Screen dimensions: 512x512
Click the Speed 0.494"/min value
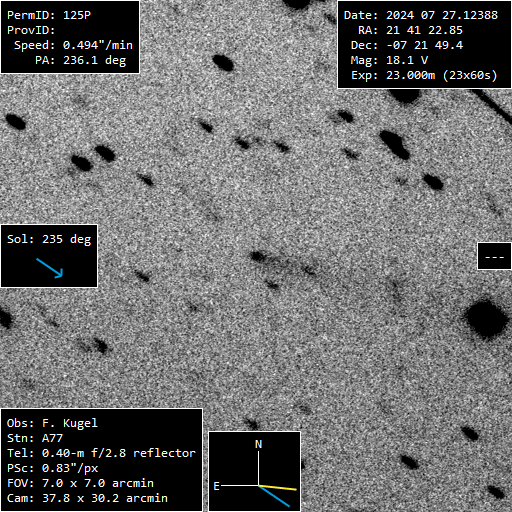tap(73, 45)
